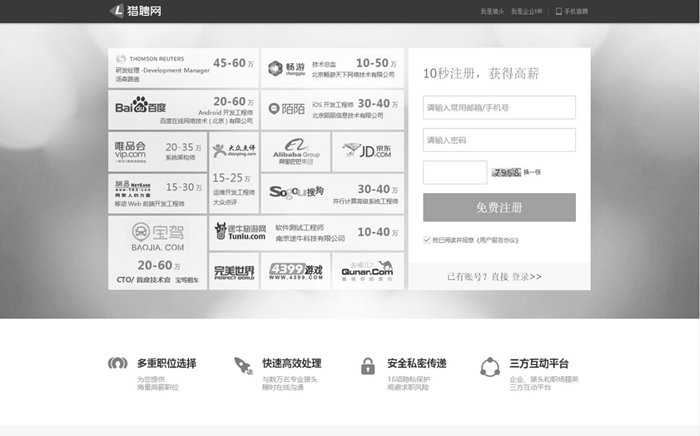Click the 三方互动平台 circle icon
This screenshot has width=700, height=436.
tap(490, 367)
